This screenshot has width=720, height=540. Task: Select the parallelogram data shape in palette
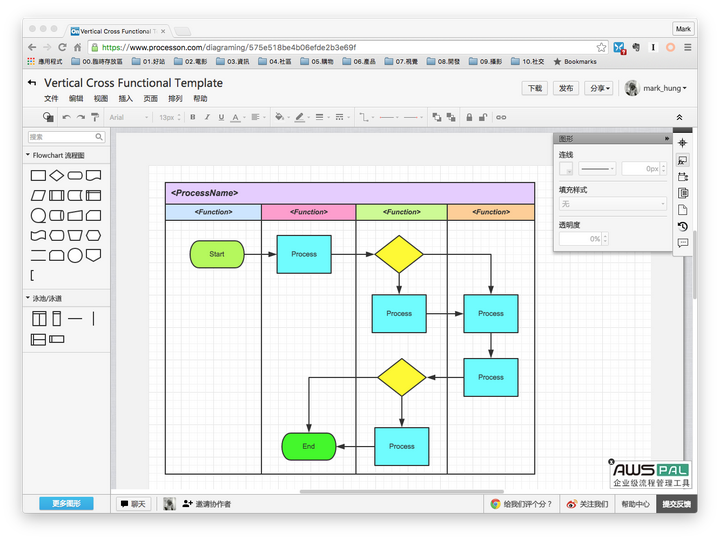[38, 196]
